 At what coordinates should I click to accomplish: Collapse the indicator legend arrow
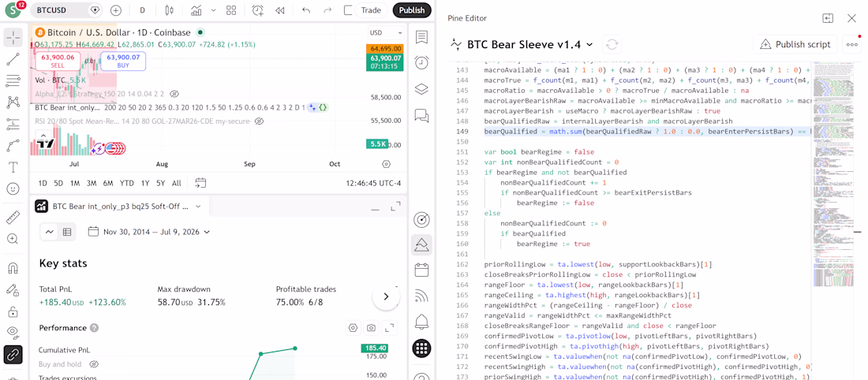[42, 134]
